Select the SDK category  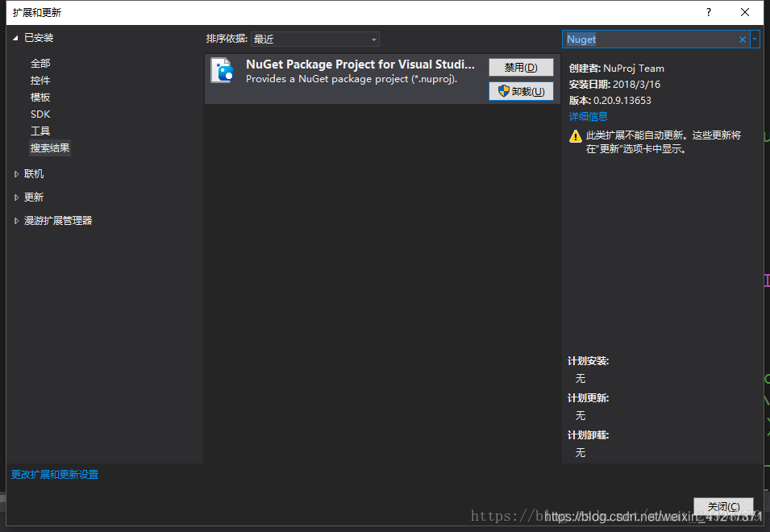click(40, 114)
